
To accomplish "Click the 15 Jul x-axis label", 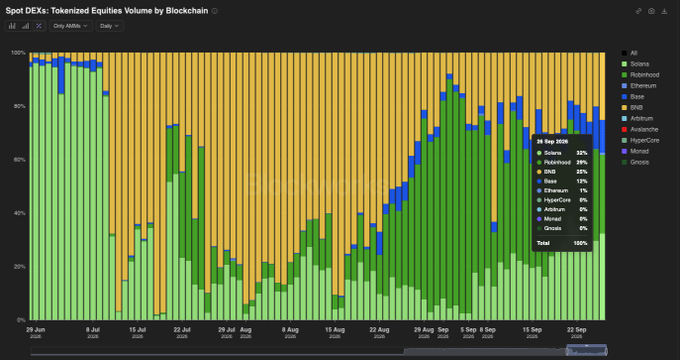I will click(137, 330).
